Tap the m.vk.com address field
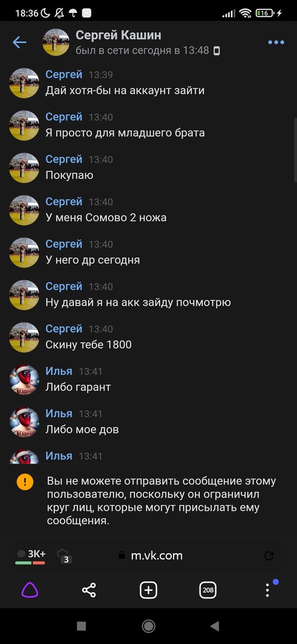This screenshot has width=297, height=644. coord(150,556)
